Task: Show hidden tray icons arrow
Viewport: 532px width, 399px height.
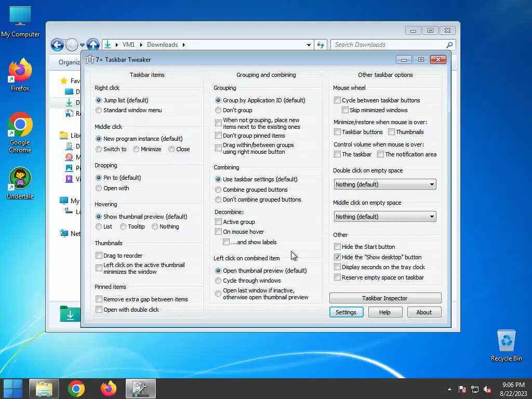Action: pos(449,389)
